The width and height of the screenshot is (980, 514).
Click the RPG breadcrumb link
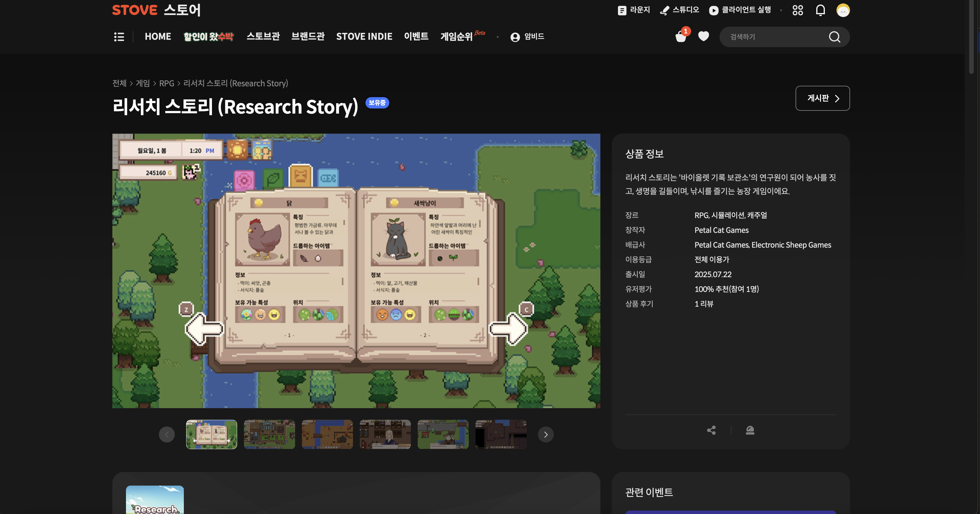[167, 83]
